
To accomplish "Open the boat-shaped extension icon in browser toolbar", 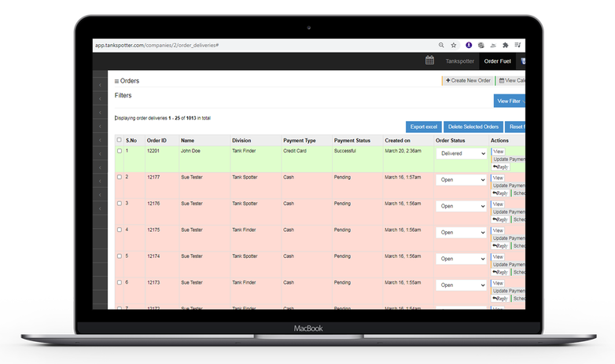I will tap(493, 45).
